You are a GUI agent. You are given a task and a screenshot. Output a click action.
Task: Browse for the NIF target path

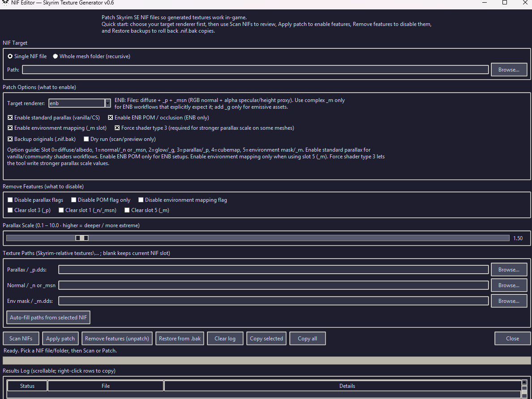click(x=509, y=70)
